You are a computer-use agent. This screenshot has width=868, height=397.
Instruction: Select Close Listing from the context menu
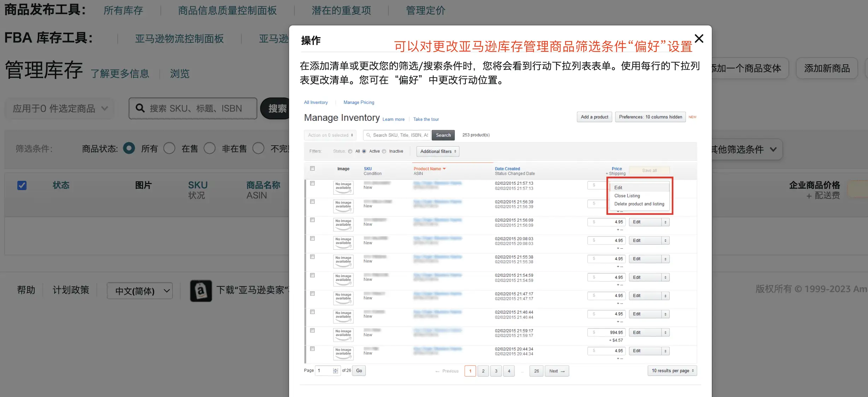(627, 195)
